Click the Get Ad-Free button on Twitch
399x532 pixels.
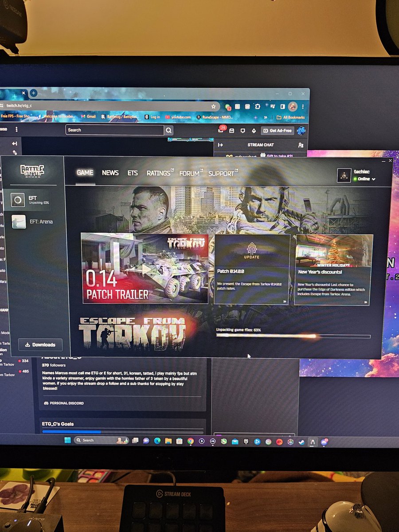[278, 130]
